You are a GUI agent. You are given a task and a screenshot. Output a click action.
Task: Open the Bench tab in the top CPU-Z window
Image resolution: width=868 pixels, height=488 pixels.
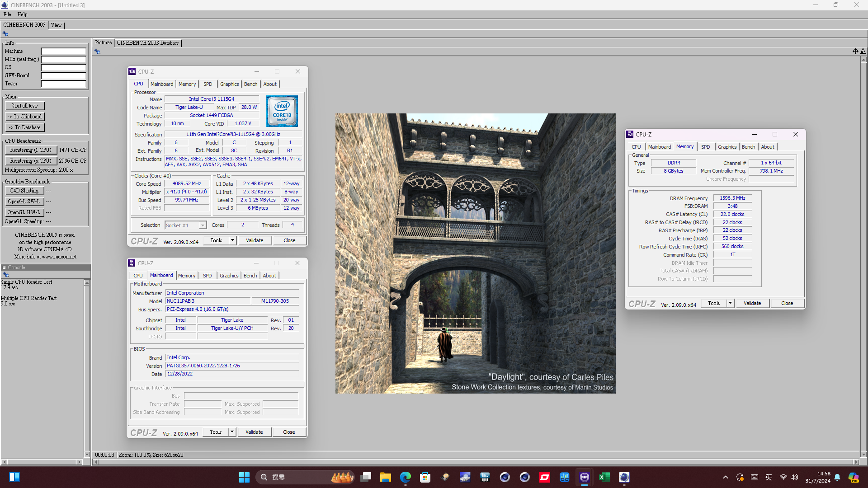click(250, 84)
